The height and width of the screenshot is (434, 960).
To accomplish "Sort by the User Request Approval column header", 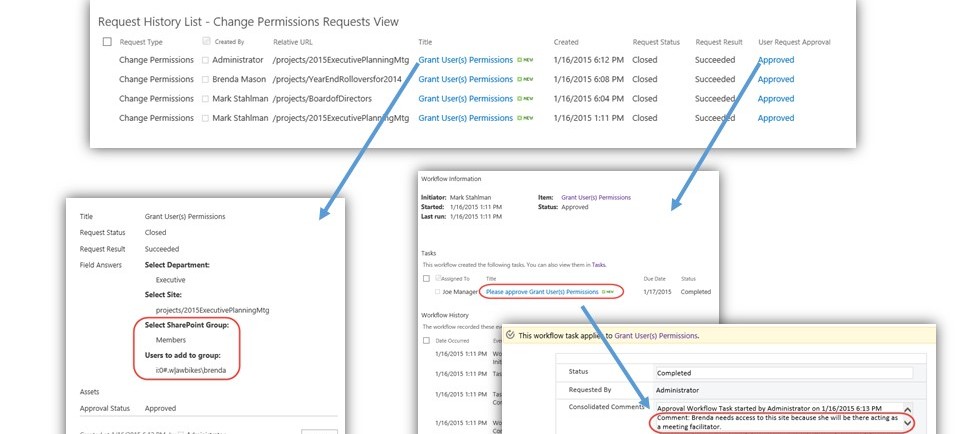I will tap(794, 42).
